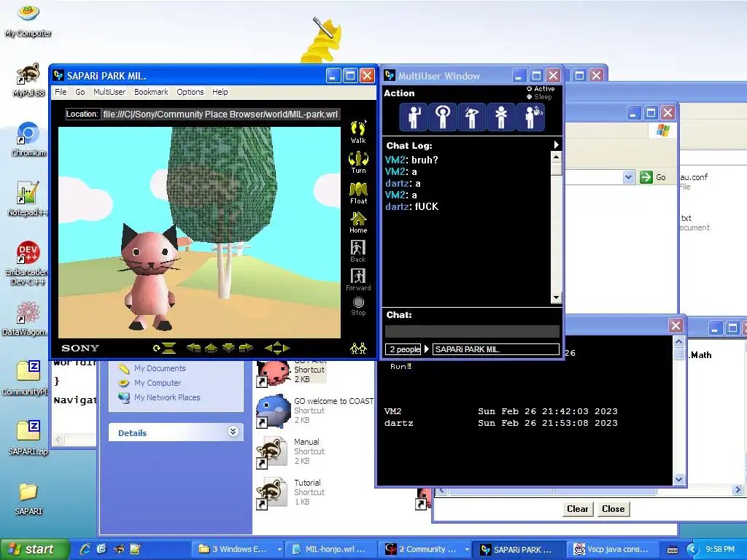Click the four-way slide arrows control
Viewport: 747px width, 560px height.
pos(277,348)
